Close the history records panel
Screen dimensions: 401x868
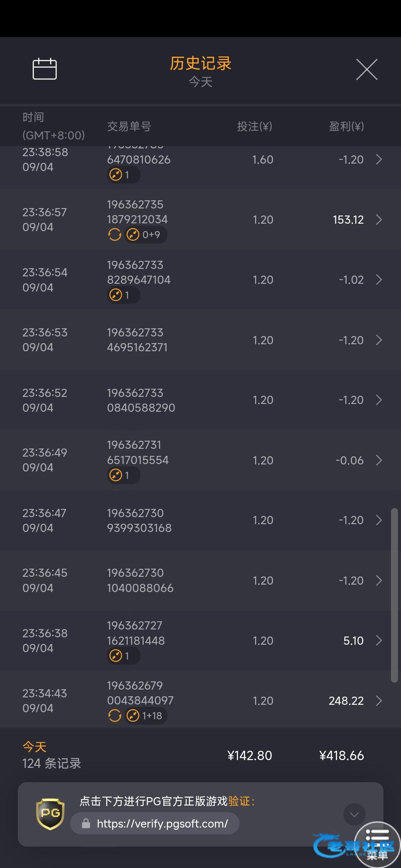pos(366,69)
